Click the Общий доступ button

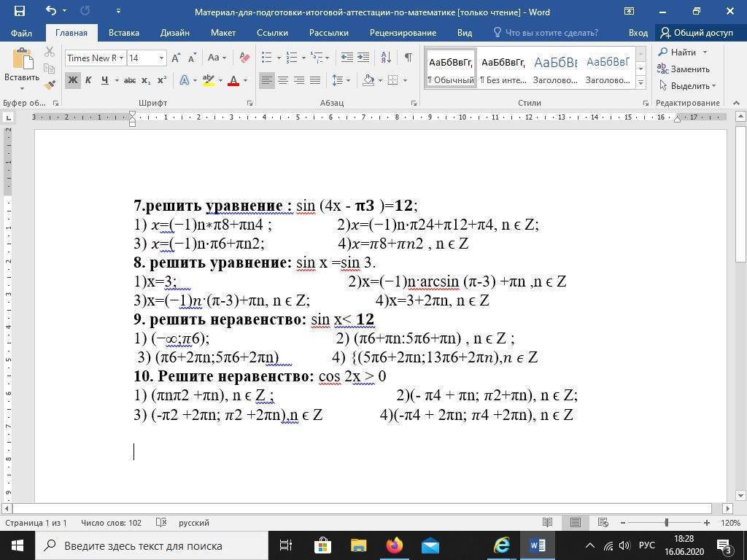(697, 33)
